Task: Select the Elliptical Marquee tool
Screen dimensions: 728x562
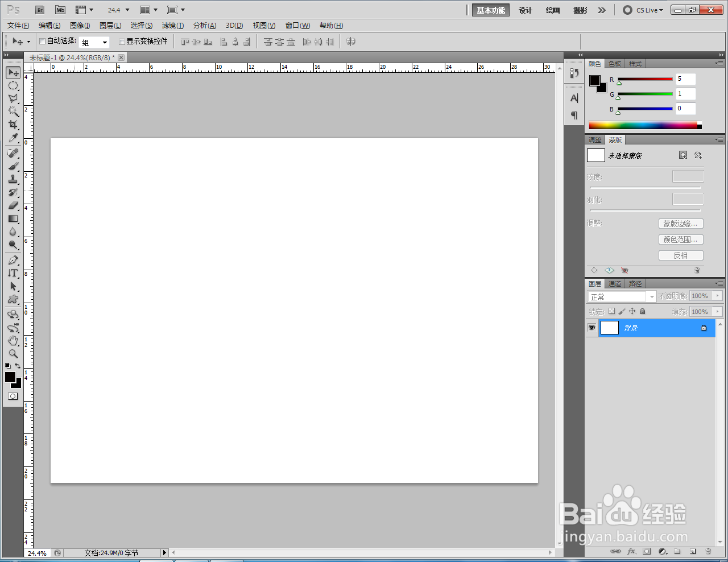Action: pyautogui.click(x=13, y=86)
